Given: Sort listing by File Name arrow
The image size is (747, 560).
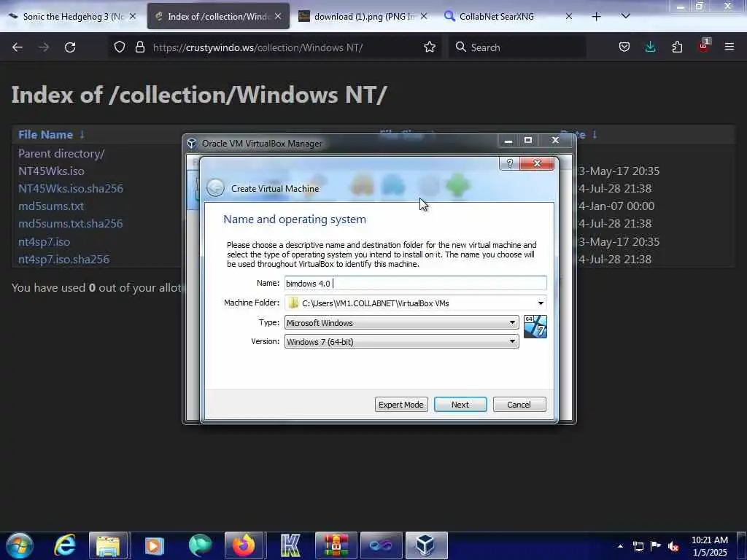Looking at the screenshot, I should 82,134.
